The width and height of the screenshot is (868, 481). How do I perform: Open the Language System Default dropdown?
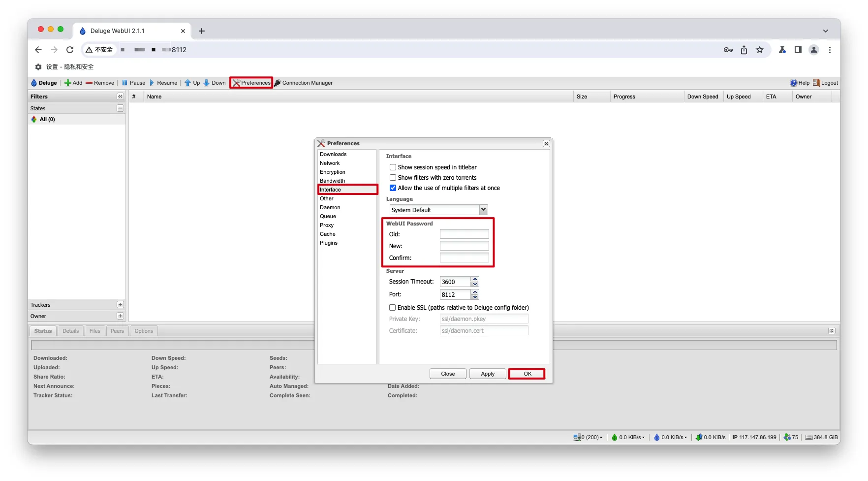(x=438, y=210)
